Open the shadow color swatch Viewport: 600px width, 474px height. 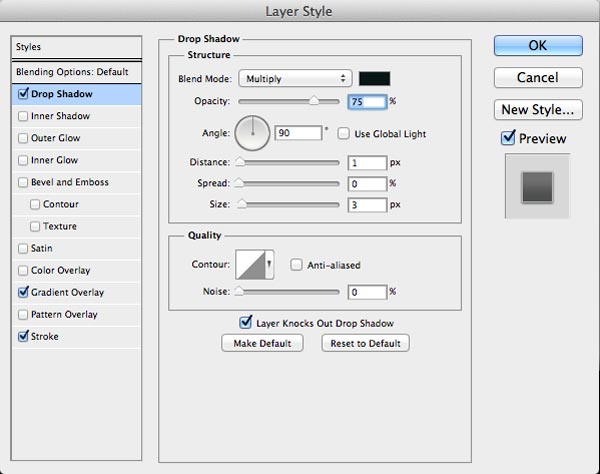pos(374,79)
